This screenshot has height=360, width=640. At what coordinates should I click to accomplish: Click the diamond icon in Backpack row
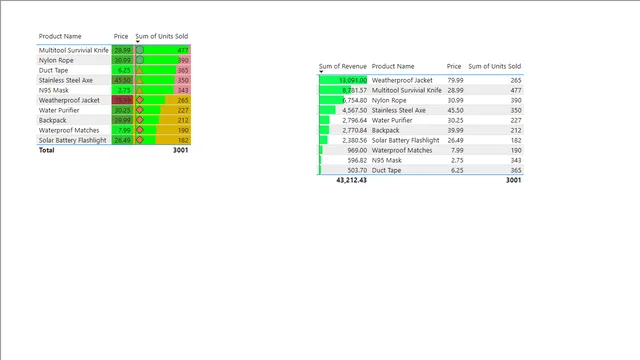(140, 120)
